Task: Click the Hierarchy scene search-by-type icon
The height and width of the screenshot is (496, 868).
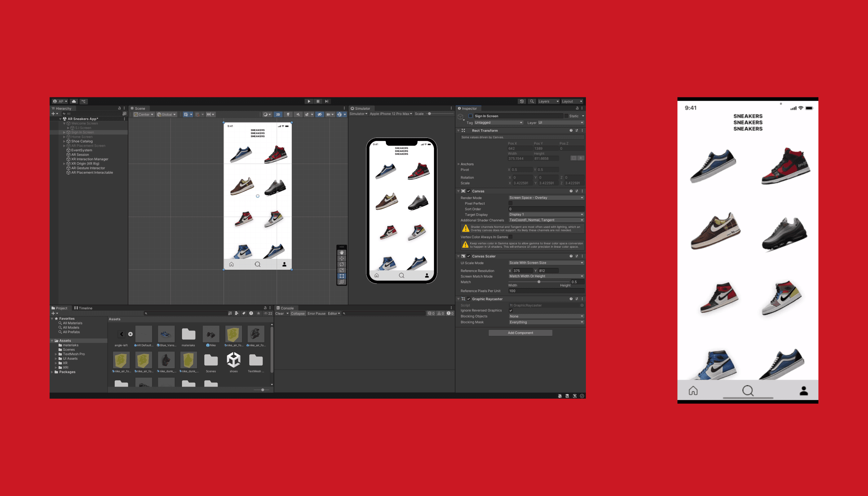Action: [x=124, y=114]
